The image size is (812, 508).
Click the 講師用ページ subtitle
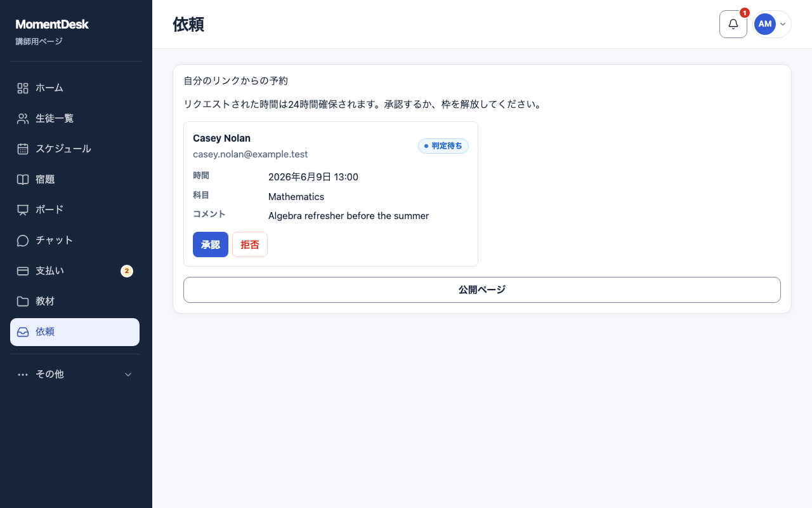(39, 42)
